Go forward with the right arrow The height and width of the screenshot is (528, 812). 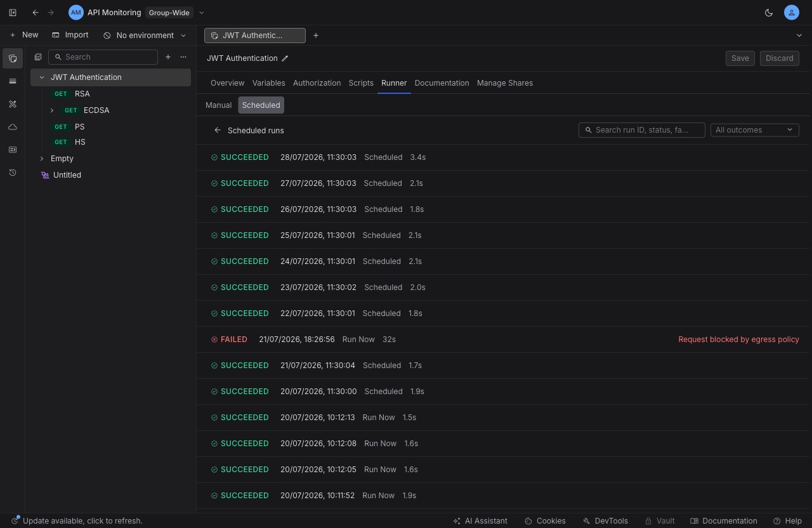click(x=51, y=13)
